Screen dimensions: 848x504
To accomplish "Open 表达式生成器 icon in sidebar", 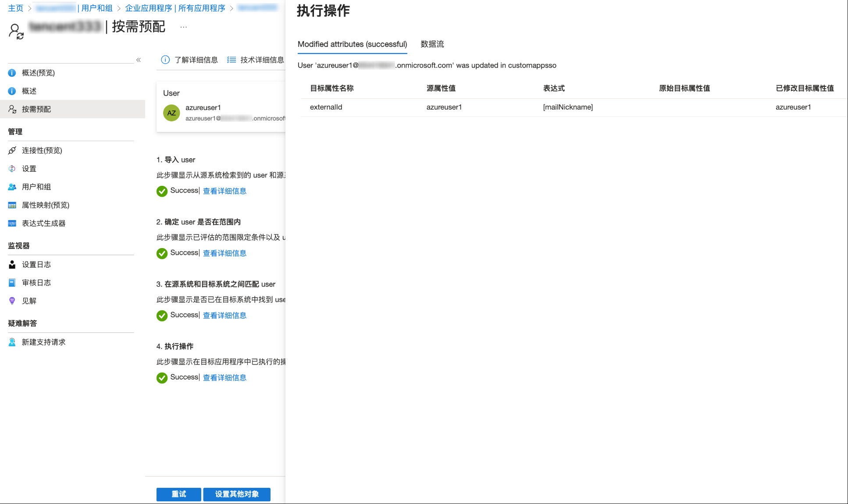I will click(12, 224).
